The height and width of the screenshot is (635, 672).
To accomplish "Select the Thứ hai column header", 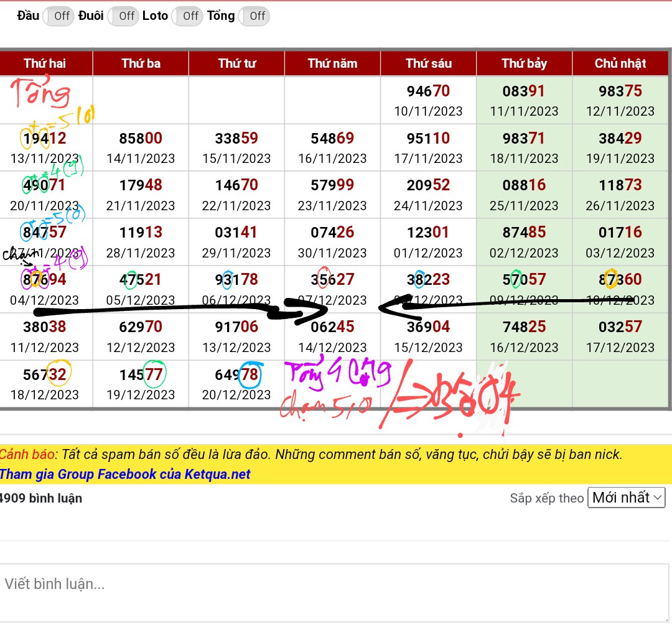I will [45, 63].
